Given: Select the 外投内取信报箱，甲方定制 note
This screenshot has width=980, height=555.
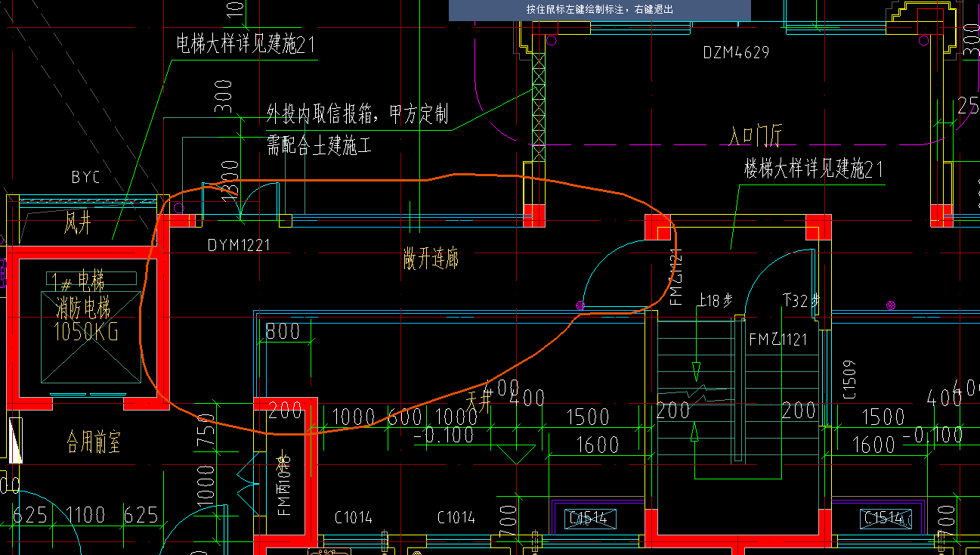Looking at the screenshot, I should tap(357, 114).
